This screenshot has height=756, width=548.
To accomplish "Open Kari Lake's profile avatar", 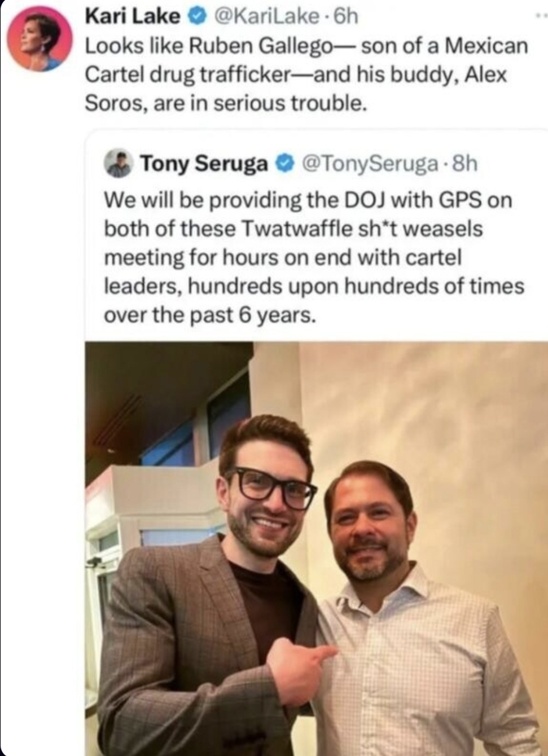I will 40,39.
